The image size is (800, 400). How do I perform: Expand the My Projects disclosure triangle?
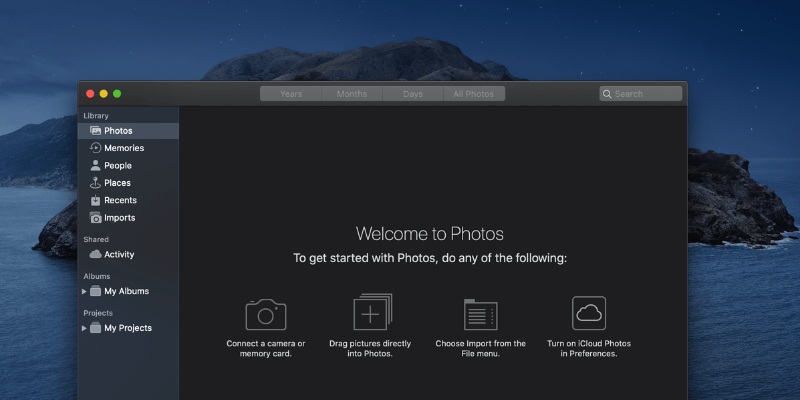click(84, 328)
